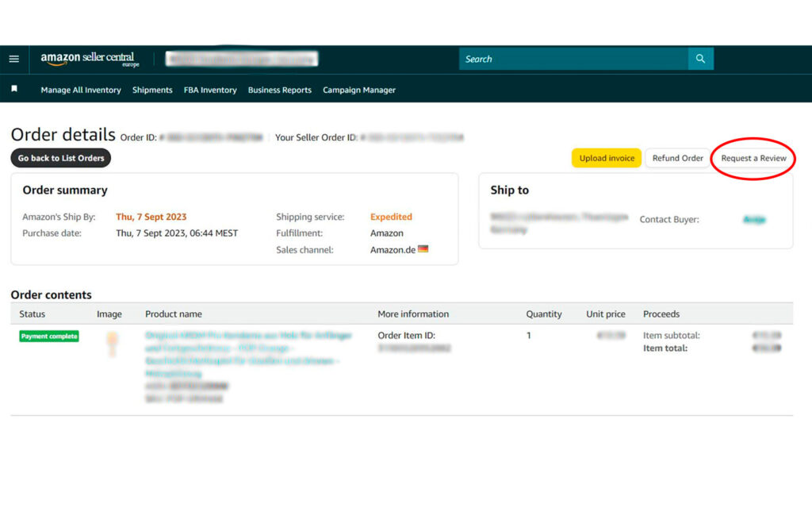This screenshot has height=508, width=812.
Task: Open Manage All Inventory
Action: pyautogui.click(x=81, y=90)
